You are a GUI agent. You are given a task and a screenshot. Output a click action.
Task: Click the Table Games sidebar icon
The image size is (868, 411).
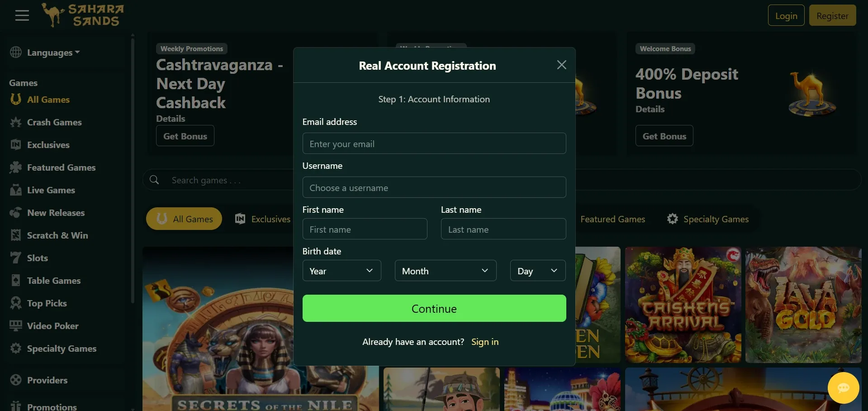(x=16, y=281)
